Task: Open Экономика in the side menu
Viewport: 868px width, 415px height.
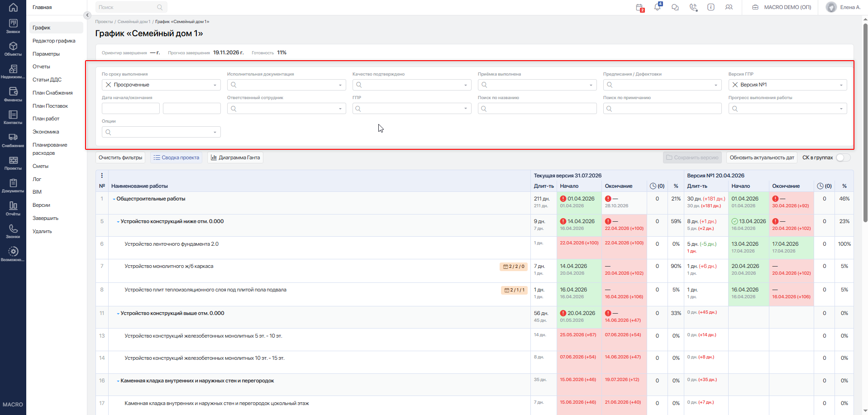Action: point(46,132)
